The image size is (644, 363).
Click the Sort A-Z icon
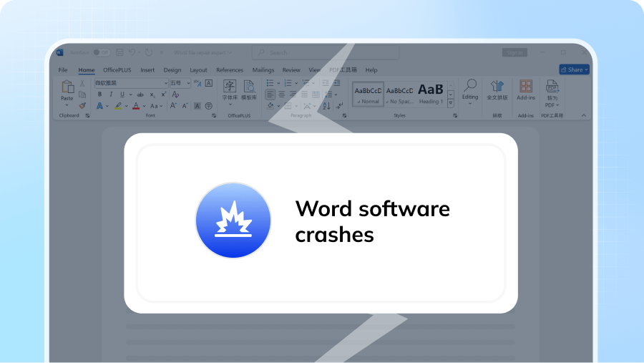pyautogui.click(x=326, y=106)
